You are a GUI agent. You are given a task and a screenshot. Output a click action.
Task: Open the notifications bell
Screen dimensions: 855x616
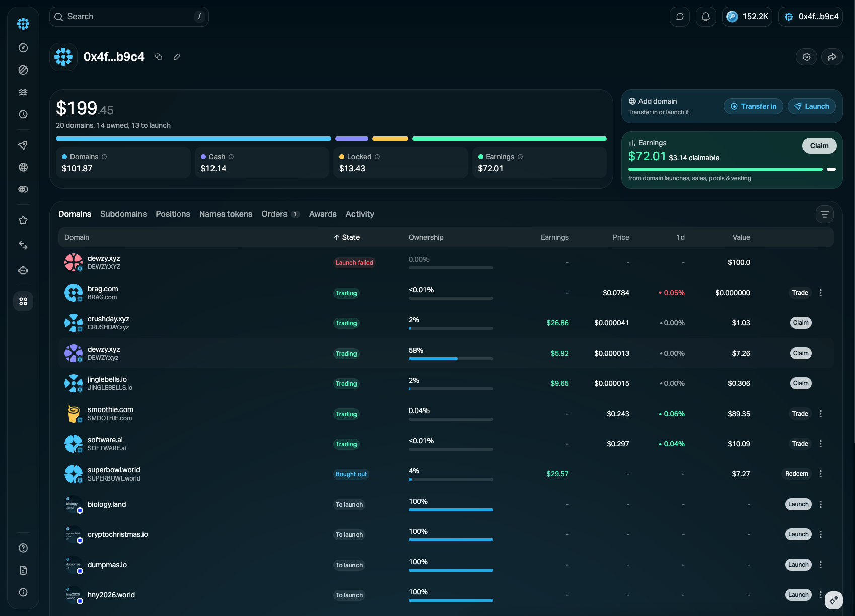click(706, 17)
